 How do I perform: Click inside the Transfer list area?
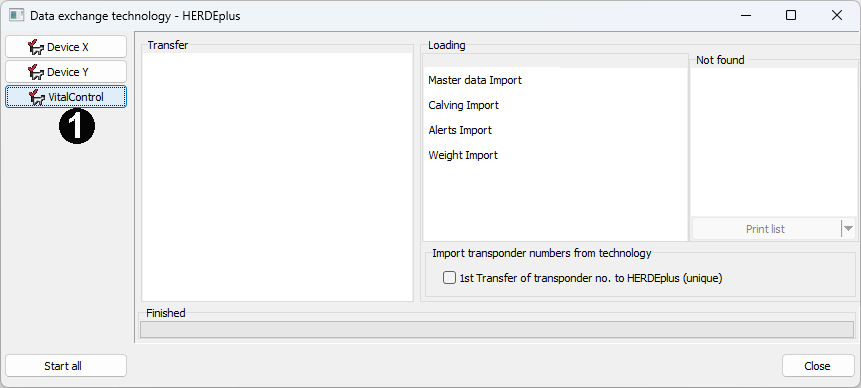277,177
